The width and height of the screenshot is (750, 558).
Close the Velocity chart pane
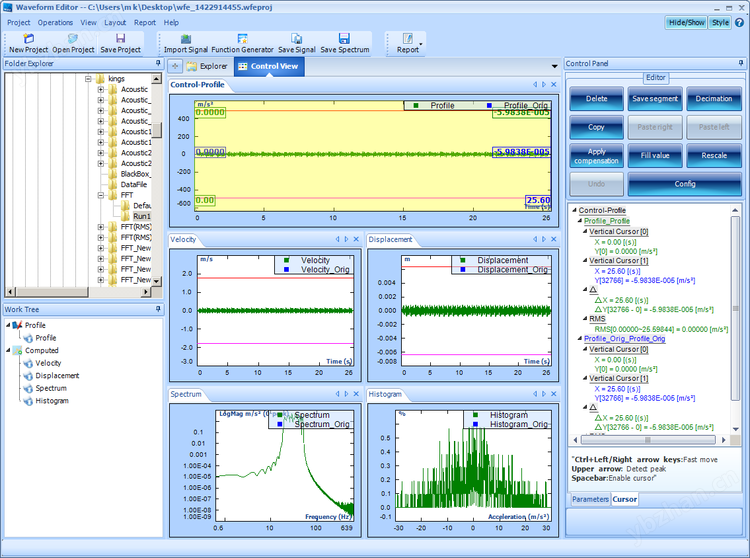[x=356, y=239]
